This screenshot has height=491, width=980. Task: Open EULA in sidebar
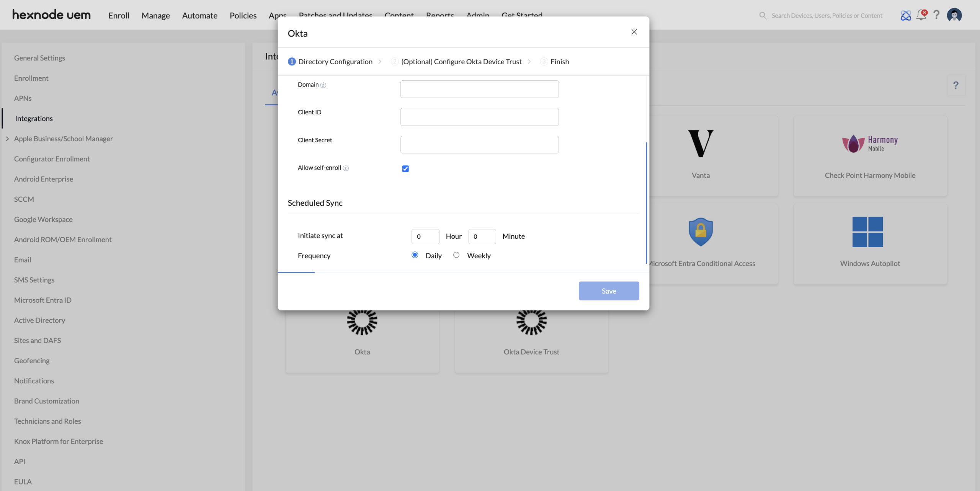coord(23,482)
